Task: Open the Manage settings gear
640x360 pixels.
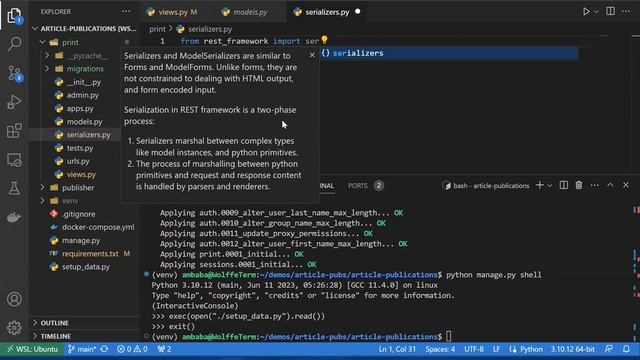Action: pos(14,327)
